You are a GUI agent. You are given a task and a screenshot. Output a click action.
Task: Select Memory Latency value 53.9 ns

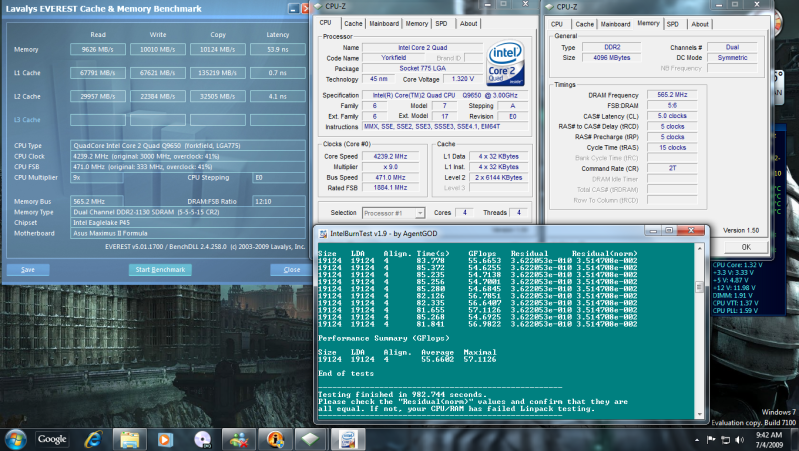click(278, 49)
